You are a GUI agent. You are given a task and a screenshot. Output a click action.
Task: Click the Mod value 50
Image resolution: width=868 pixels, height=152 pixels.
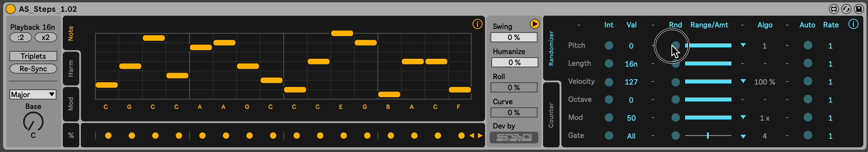[631, 118]
